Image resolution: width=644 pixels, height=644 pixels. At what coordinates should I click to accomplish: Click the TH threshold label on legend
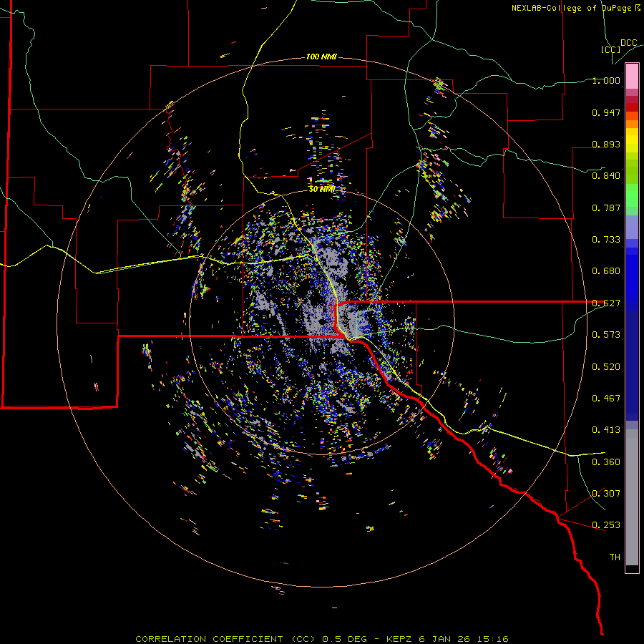pos(615,557)
